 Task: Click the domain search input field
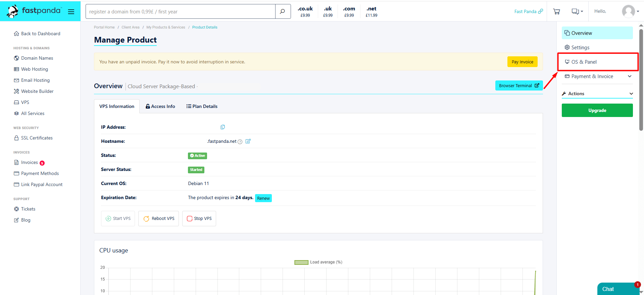181,11
